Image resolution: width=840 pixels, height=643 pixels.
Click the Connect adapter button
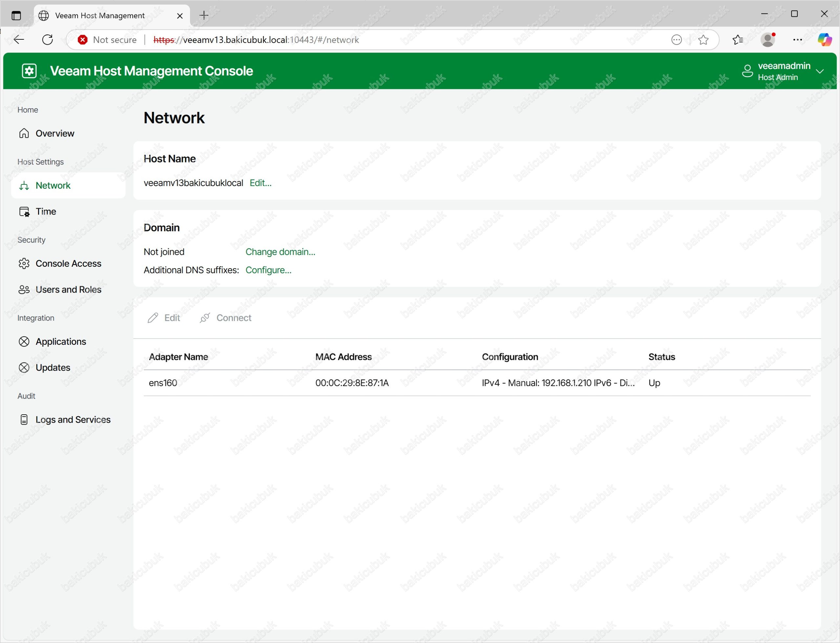click(225, 318)
